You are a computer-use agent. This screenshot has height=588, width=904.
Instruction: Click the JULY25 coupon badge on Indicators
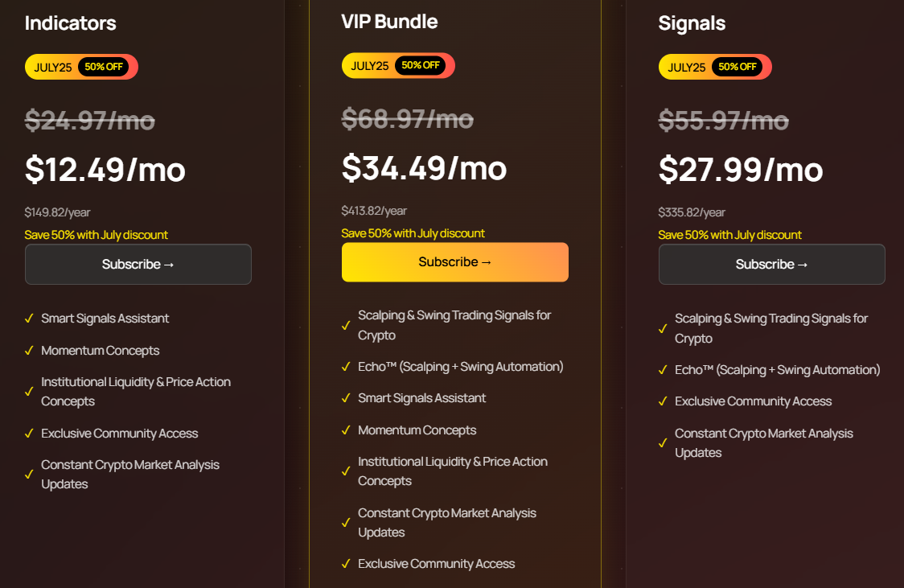tap(53, 67)
